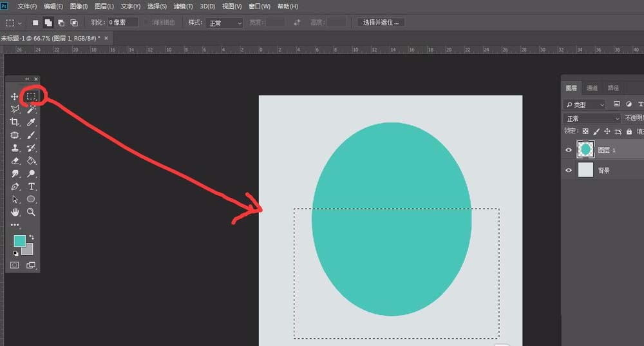Screen dimensions: 644x346
Task: Open the 样式 (style) dropdown
Action: tap(224, 23)
